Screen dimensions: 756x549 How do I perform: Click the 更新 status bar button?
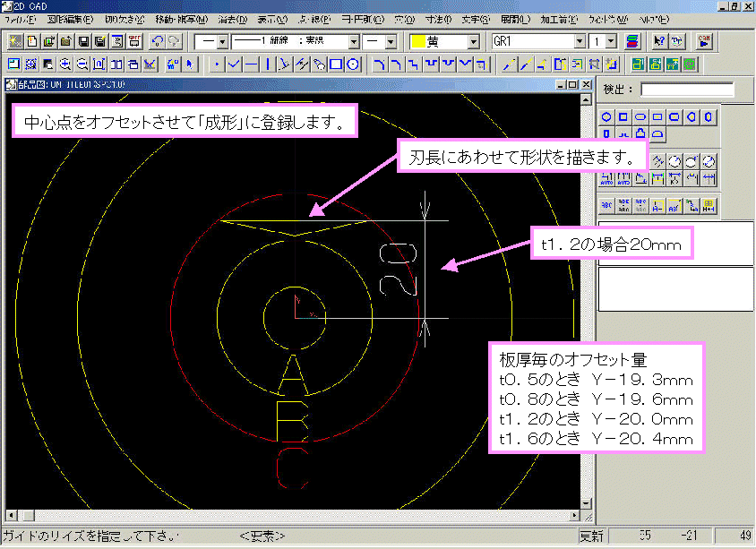[591, 536]
